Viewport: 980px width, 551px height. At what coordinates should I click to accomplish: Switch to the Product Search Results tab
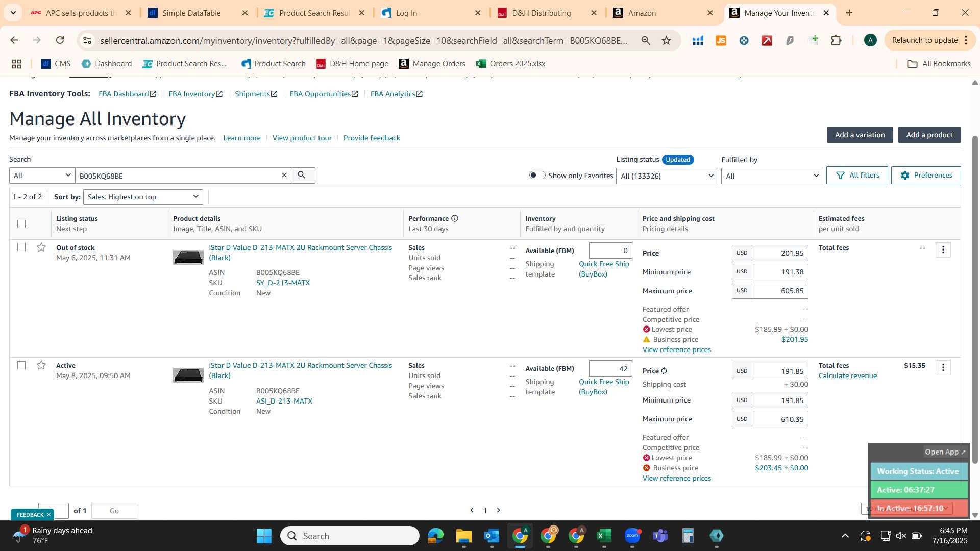tap(313, 13)
